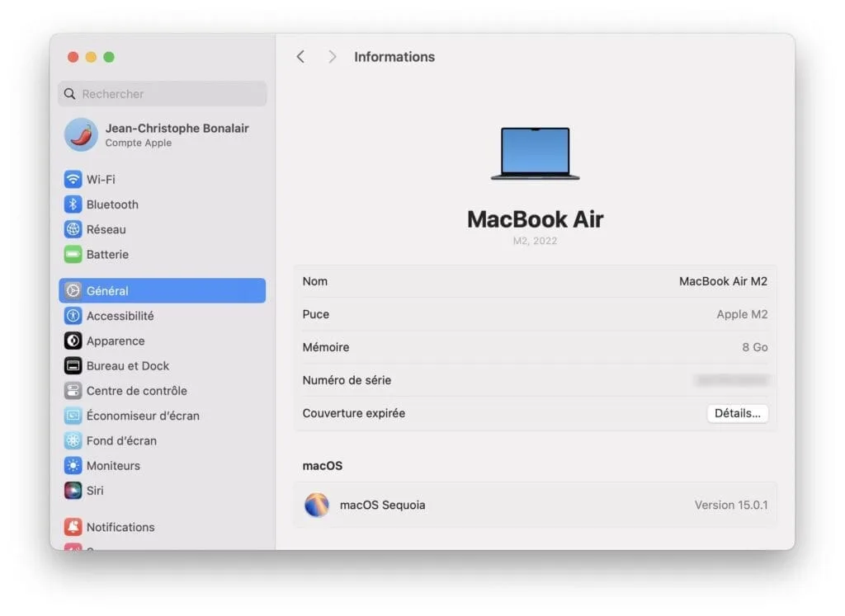Image resolution: width=845 pixels, height=616 pixels.
Task: Open Bluetooth settings label
Action: (112, 205)
